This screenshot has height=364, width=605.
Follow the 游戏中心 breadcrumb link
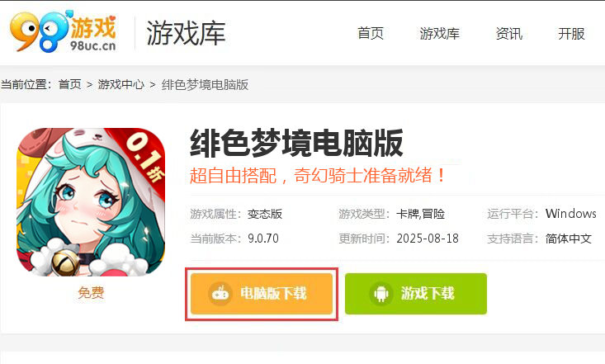click(121, 84)
